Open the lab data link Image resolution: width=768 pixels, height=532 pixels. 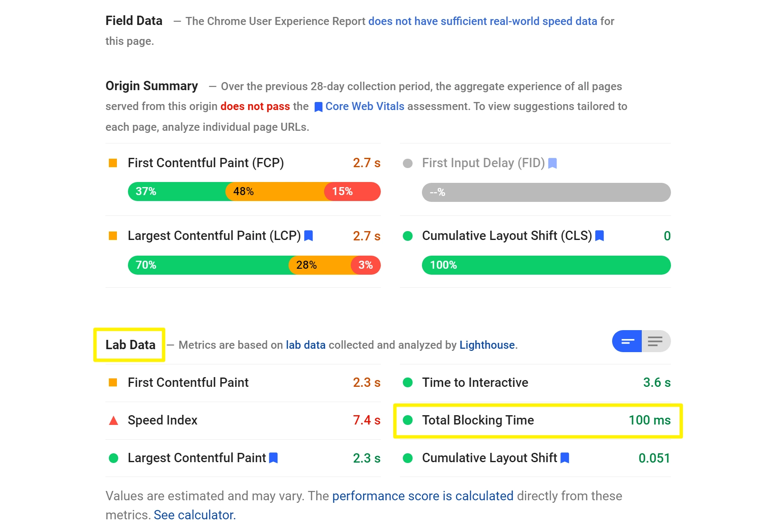(306, 345)
